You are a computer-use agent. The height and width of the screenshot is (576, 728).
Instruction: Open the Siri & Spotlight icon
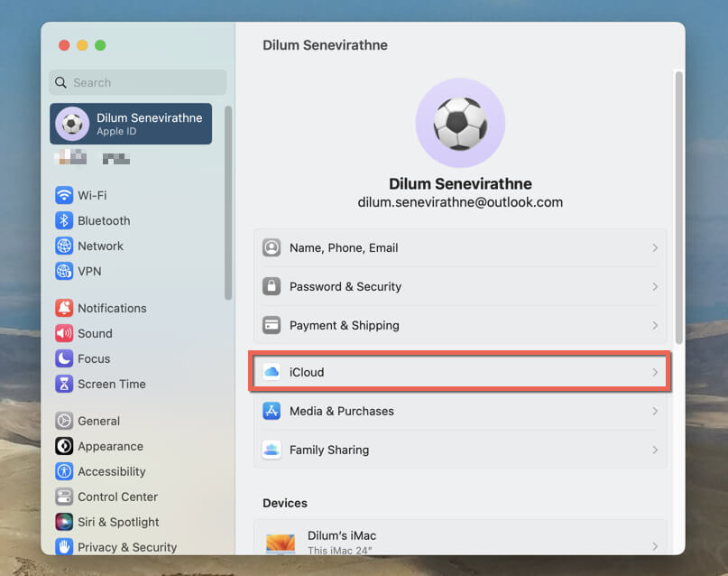click(x=64, y=522)
